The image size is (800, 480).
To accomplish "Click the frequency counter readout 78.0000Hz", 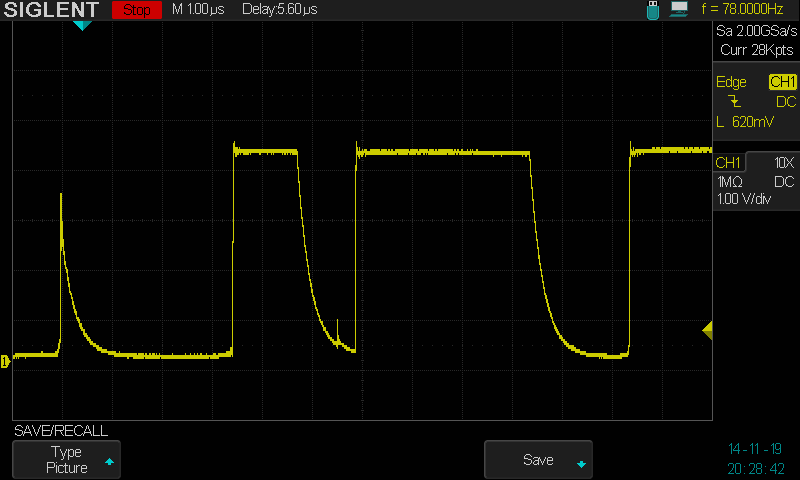I will [x=750, y=10].
